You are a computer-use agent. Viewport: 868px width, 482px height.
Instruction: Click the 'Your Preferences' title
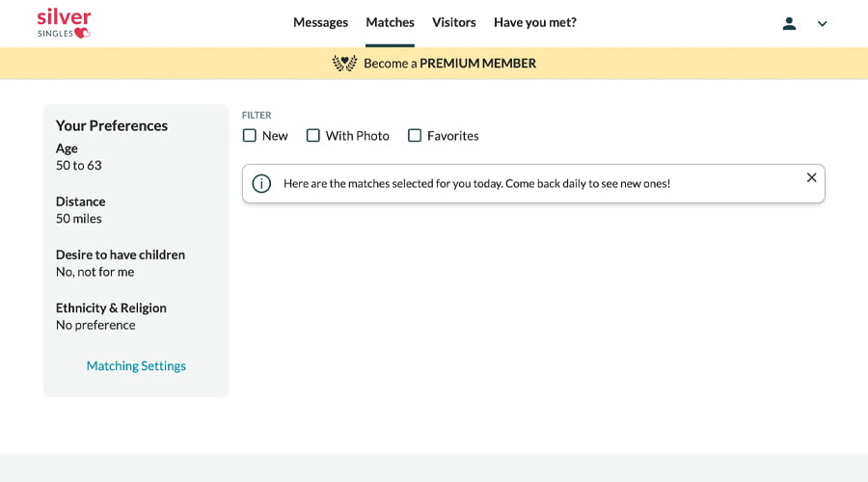pos(111,125)
